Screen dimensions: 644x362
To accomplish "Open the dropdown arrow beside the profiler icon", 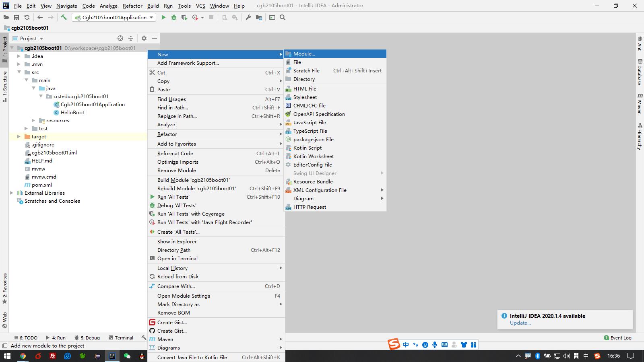I will click(202, 17).
